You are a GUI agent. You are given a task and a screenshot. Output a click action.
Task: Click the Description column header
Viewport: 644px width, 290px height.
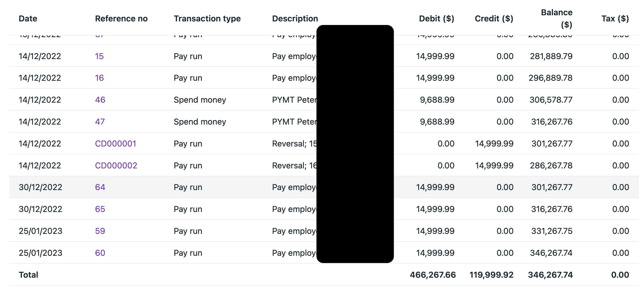pos(295,18)
